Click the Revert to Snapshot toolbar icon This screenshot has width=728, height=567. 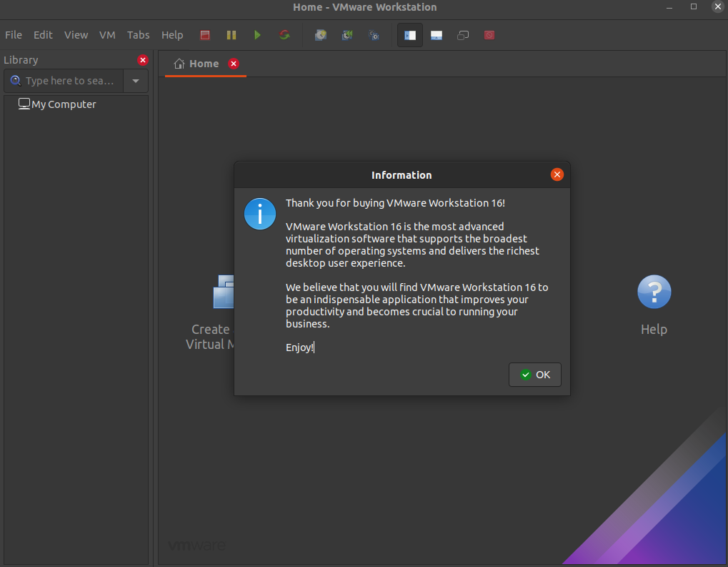point(347,35)
